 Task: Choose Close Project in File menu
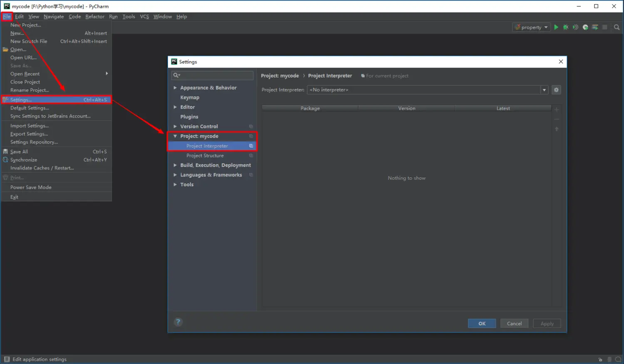57,82
